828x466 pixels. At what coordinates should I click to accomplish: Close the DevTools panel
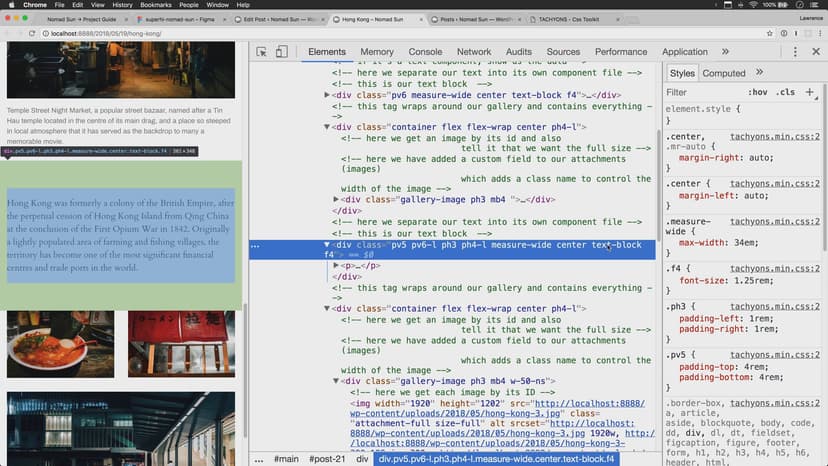[816, 52]
